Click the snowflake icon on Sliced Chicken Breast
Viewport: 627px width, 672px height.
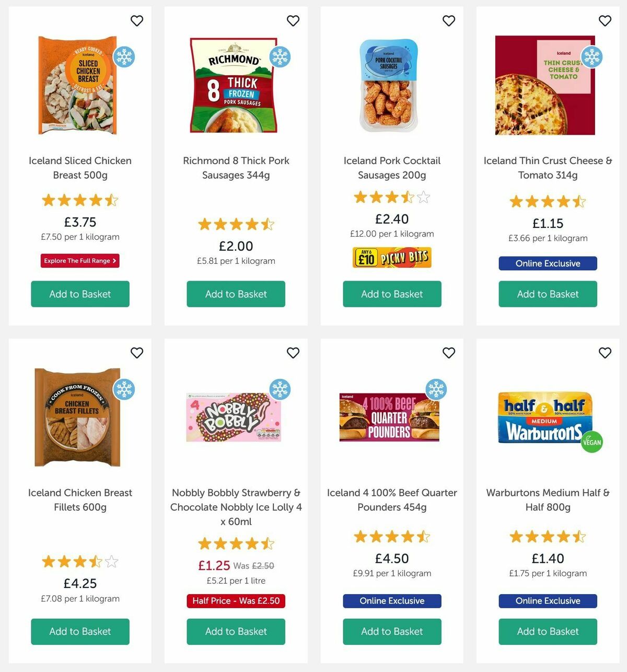(124, 57)
